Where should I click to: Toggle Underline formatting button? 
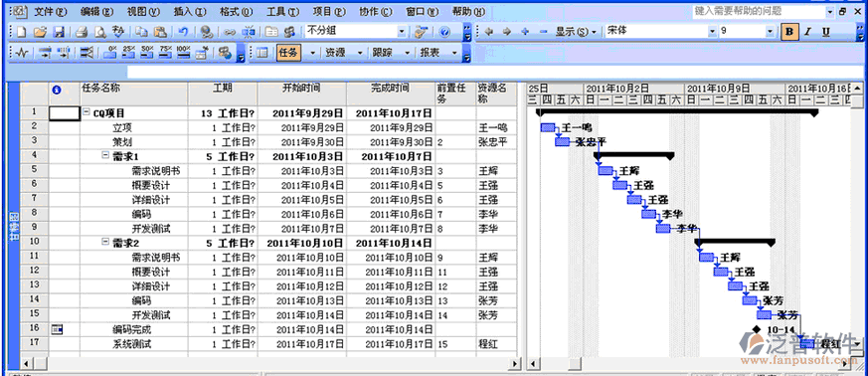pyautogui.click(x=826, y=32)
